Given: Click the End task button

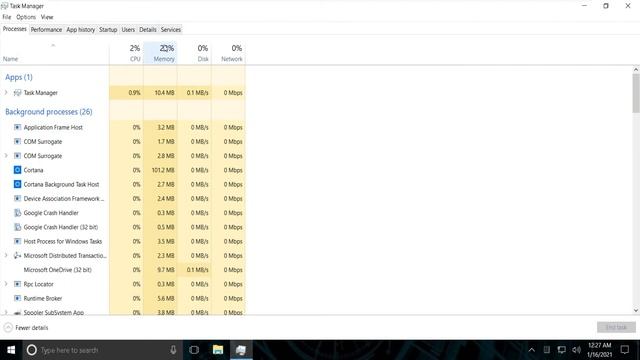Looking at the screenshot, I should point(616,327).
